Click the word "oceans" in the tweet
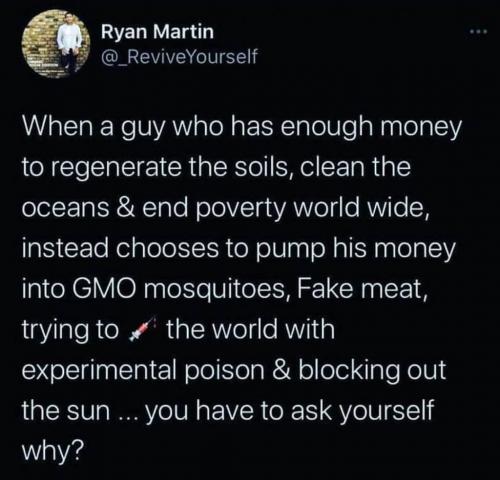 [x=65, y=209]
